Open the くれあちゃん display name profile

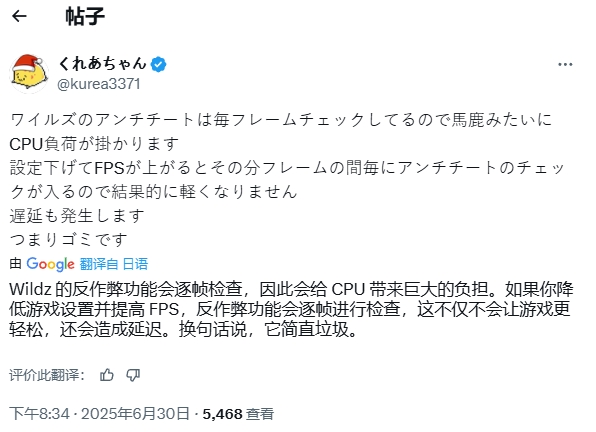pos(102,63)
